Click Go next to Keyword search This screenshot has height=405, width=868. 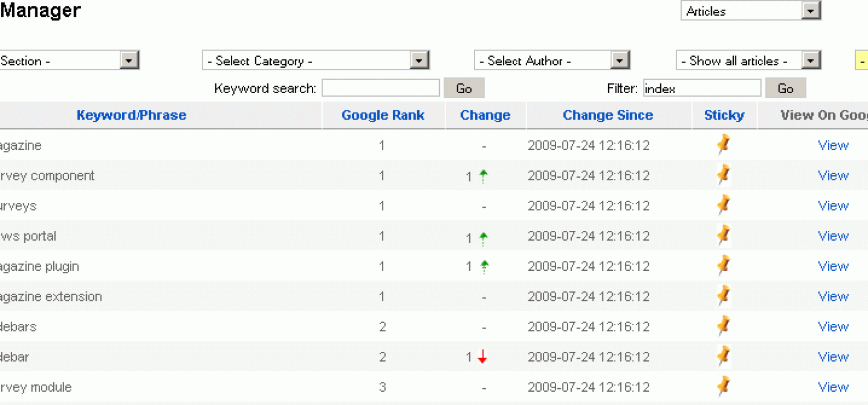[464, 87]
